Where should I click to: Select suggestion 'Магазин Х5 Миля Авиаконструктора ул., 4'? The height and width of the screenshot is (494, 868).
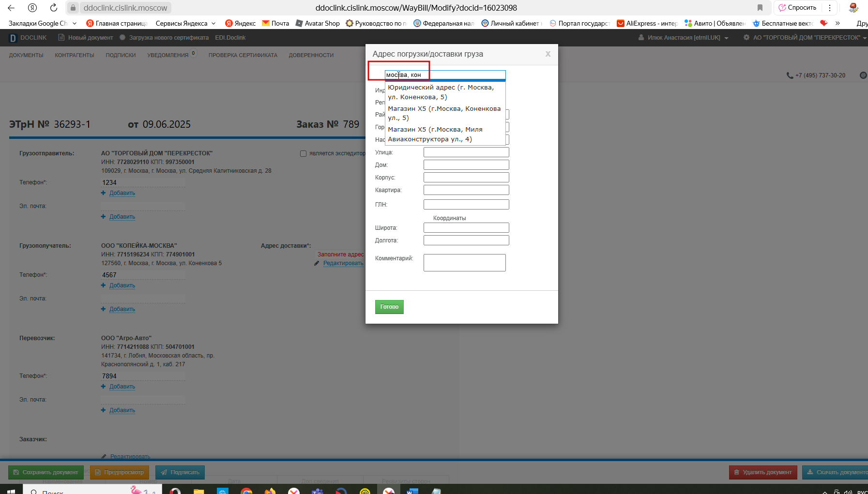(x=445, y=134)
